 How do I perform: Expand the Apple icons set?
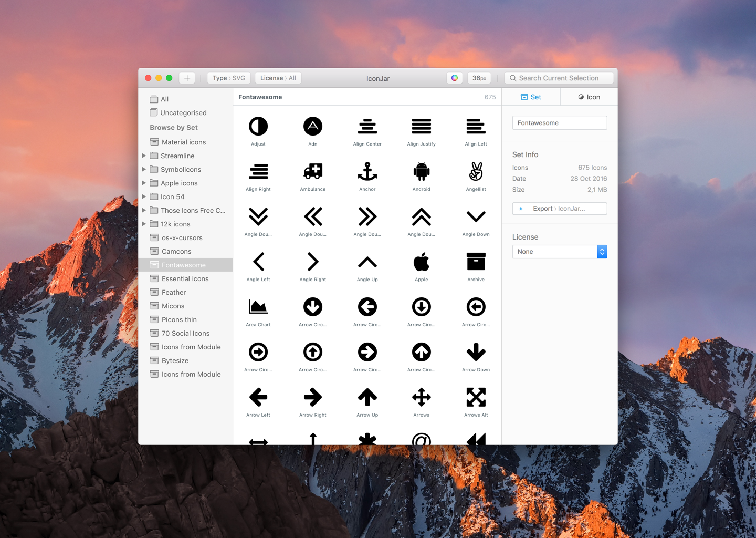[x=144, y=183]
